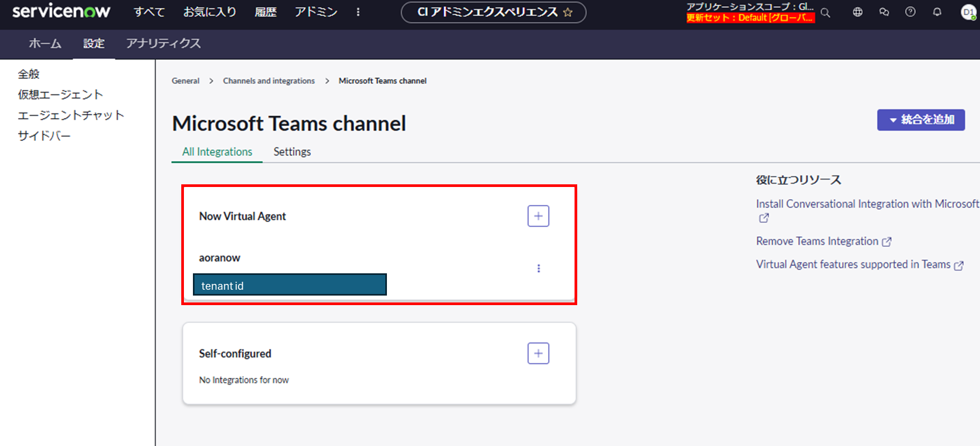Open the top navigation more options menu
The image size is (980, 446).
coord(358,12)
